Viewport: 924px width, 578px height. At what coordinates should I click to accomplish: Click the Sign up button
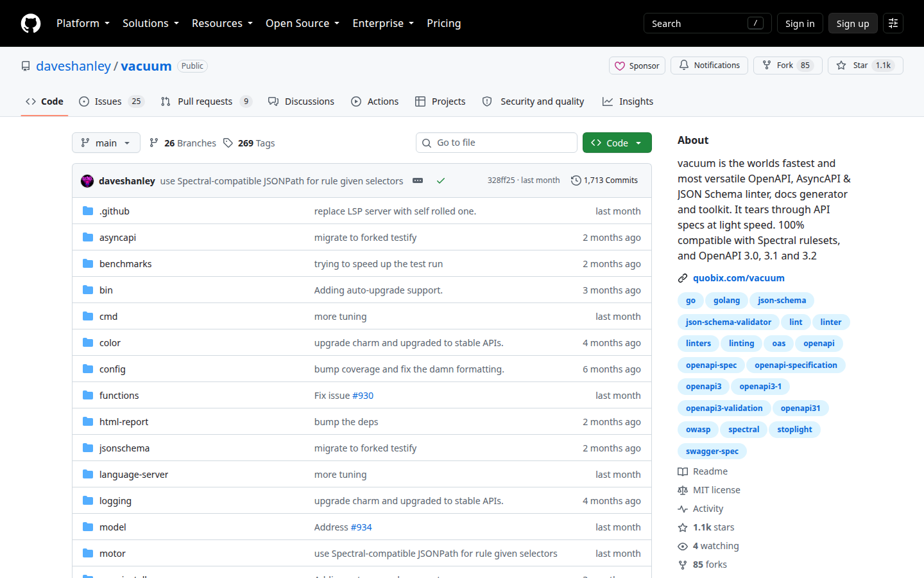(853, 23)
